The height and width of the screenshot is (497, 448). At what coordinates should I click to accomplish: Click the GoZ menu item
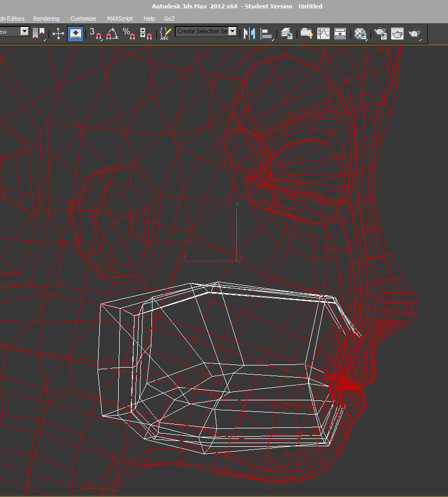coord(169,18)
